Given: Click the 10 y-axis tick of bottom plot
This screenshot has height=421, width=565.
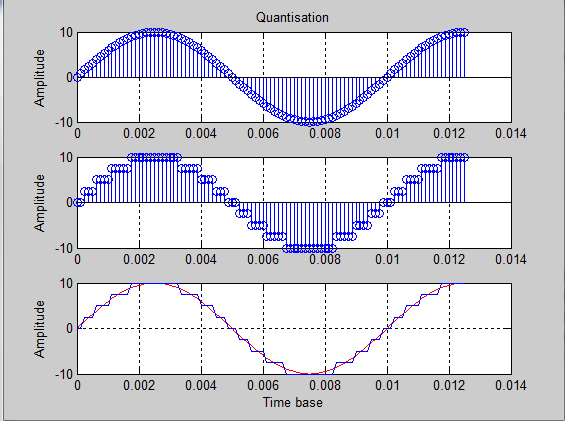Looking at the screenshot, I should 66,283.
